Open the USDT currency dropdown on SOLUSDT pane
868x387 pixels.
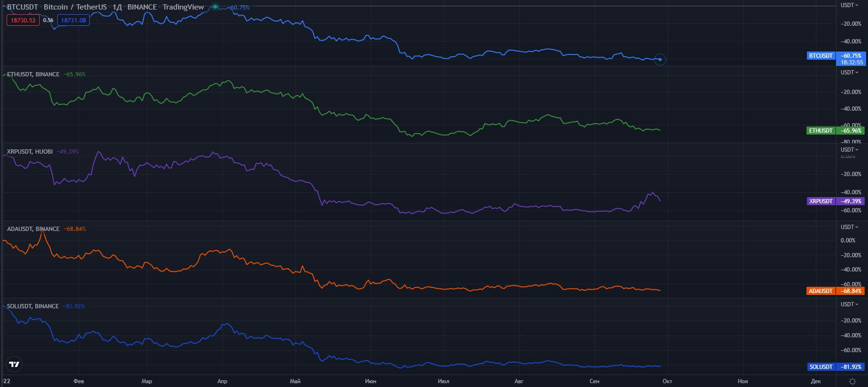(849, 304)
